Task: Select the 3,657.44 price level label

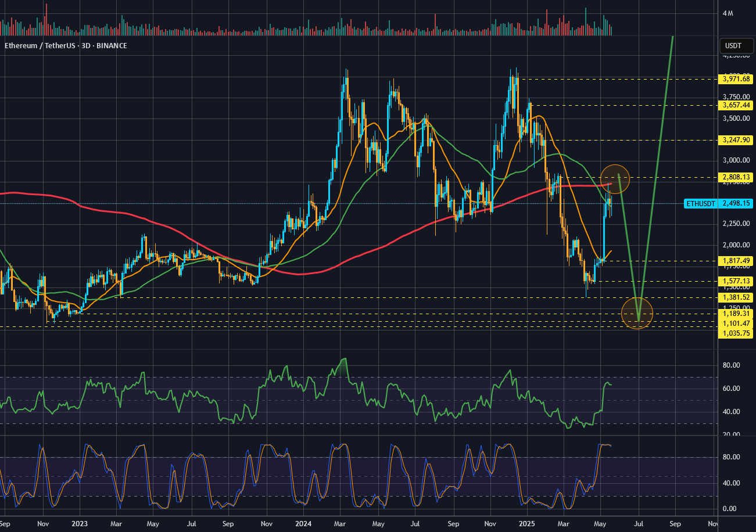Action: point(736,105)
